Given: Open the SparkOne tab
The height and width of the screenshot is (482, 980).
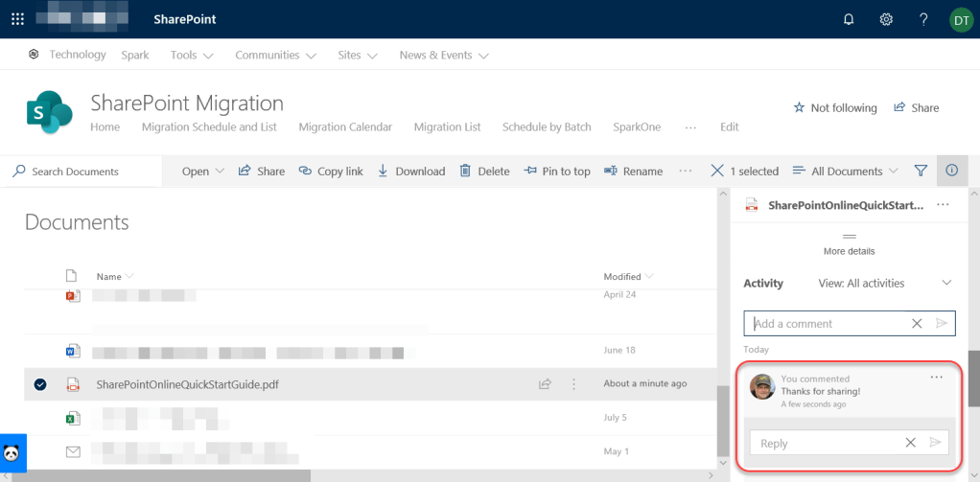Looking at the screenshot, I should point(638,126).
